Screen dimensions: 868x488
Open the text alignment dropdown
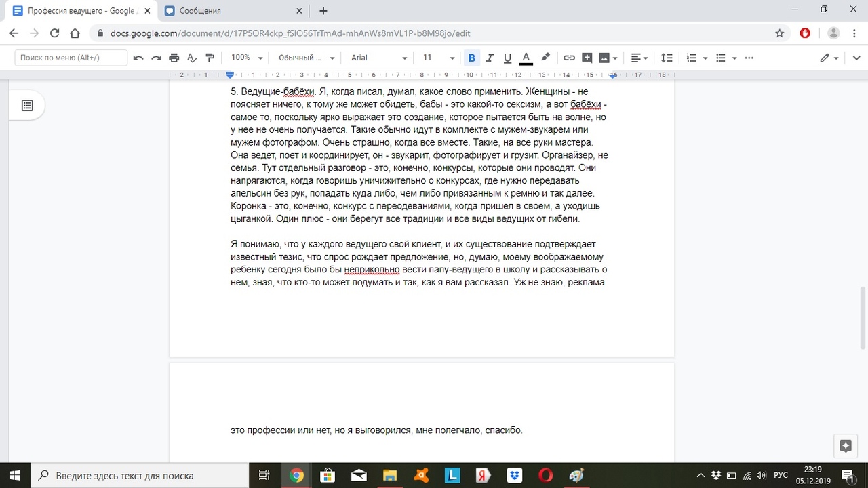pyautogui.click(x=639, y=58)
